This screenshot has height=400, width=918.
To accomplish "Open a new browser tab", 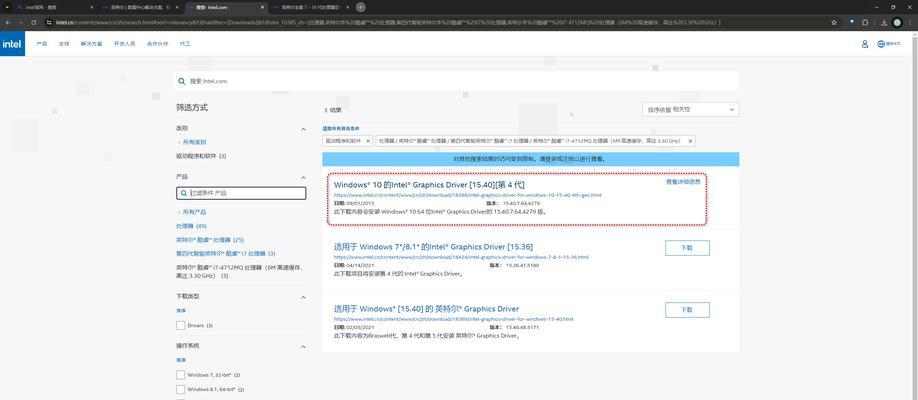I will point(361,7).
